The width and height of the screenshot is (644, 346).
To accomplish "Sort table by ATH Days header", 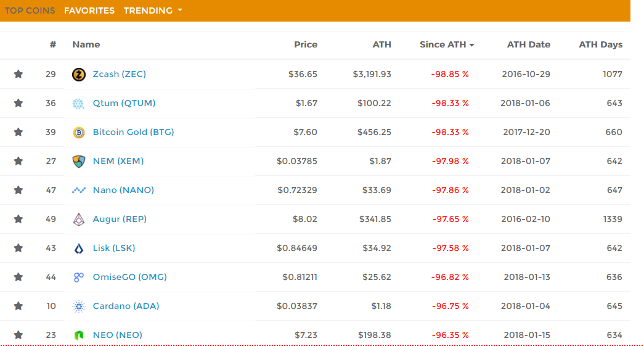I will tap(600, 44).
